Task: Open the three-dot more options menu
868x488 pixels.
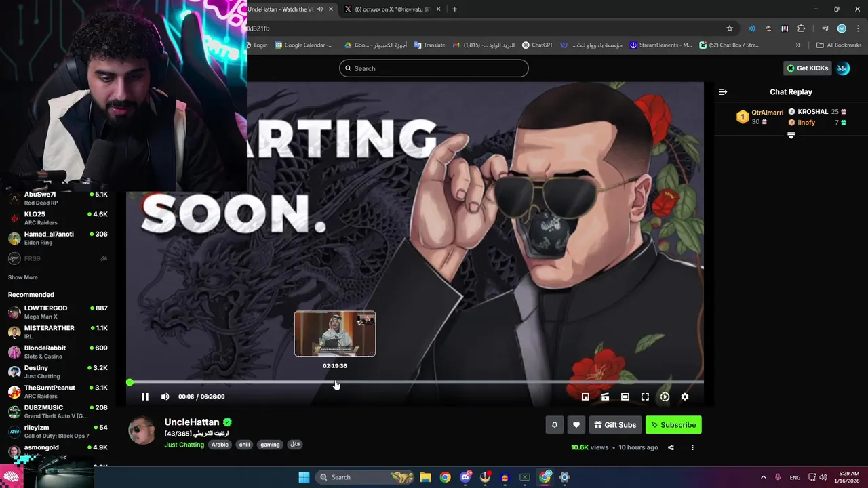Action: [x=692, y=447]
